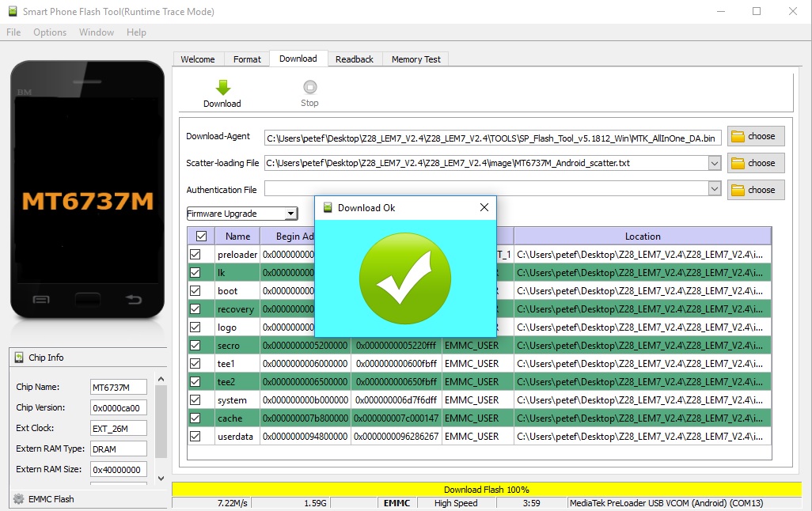Click choose button for Authentication File
This screenshot has width=812, height=511.
click(x=756, y=190)
